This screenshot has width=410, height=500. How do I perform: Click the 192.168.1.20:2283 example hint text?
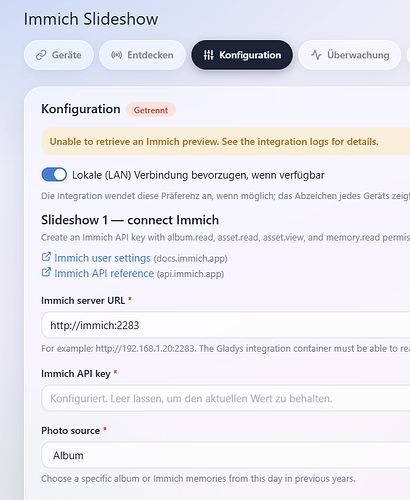226,349
